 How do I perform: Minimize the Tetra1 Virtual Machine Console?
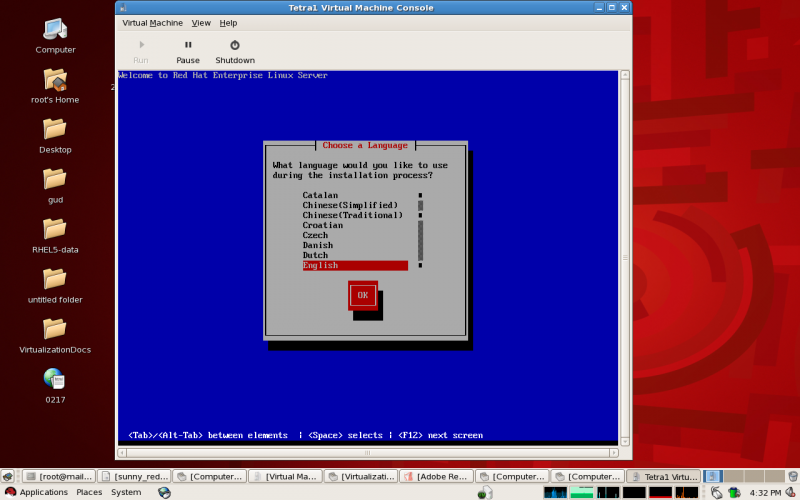600,8
